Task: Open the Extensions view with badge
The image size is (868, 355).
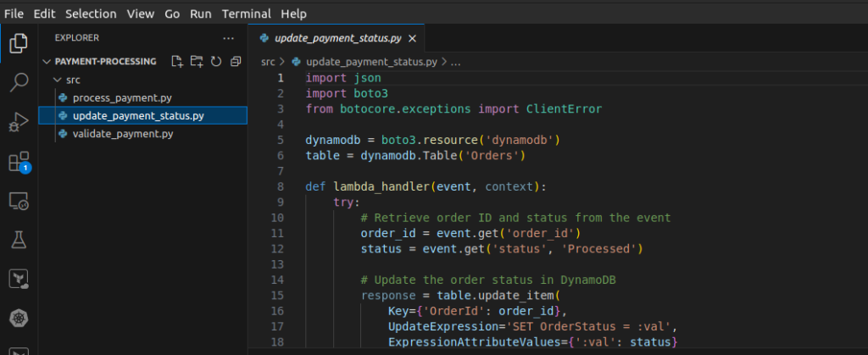Action: pyautogui.click(x=19, y=162)
